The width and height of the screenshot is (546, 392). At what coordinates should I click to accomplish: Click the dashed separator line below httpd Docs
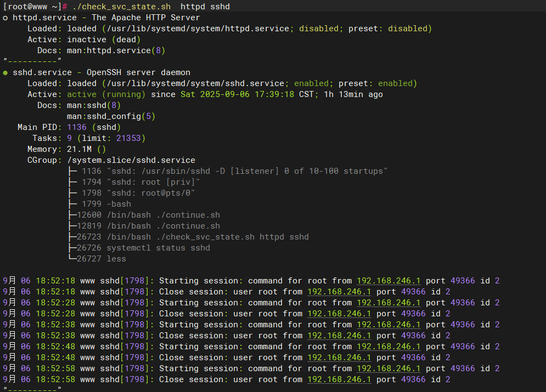(x=32, y=61)
